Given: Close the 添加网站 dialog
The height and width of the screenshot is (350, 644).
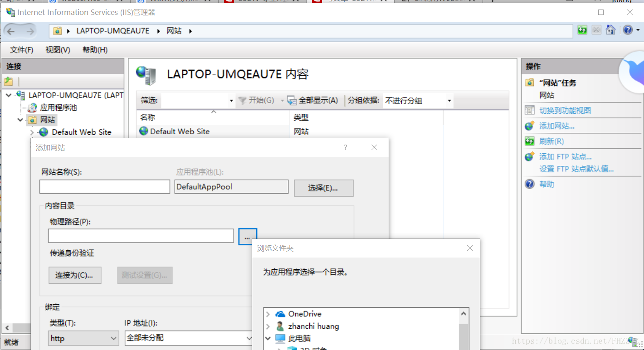Looking at the screenshot, I should (x=374, y=147).
